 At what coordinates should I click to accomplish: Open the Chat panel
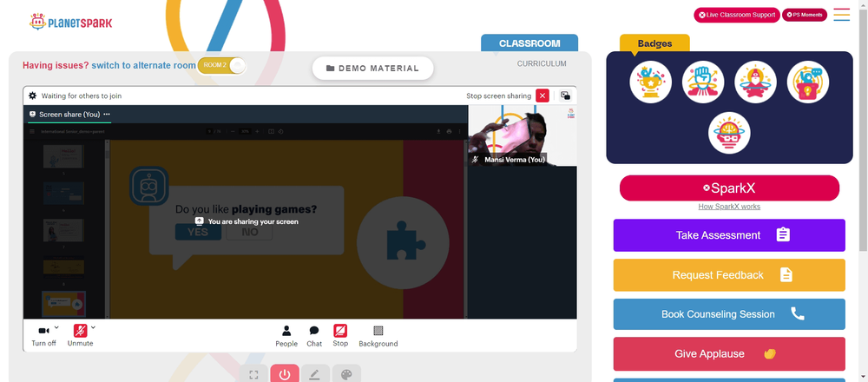click(x=314, y=336)
